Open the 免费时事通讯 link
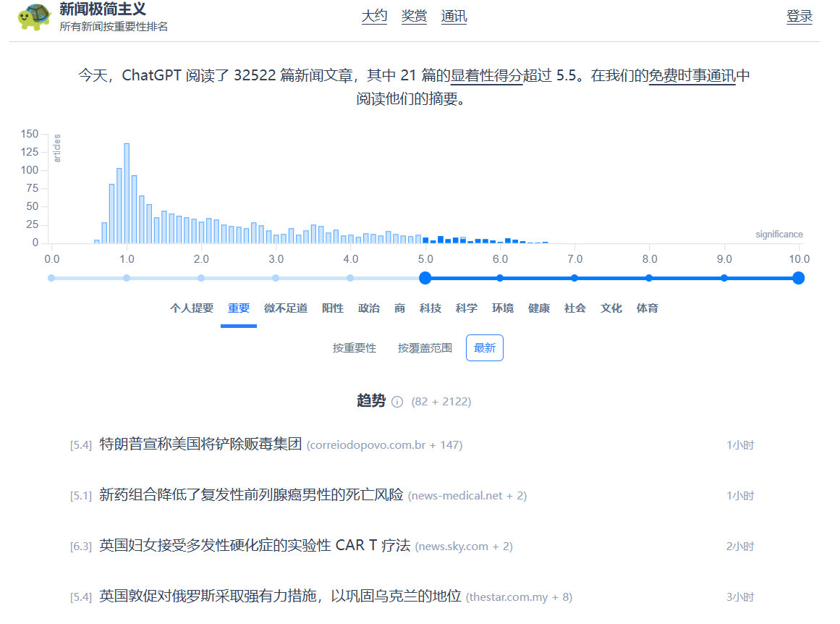The width and height of the screenshot is (840, 624). click(x=692, y=75)
